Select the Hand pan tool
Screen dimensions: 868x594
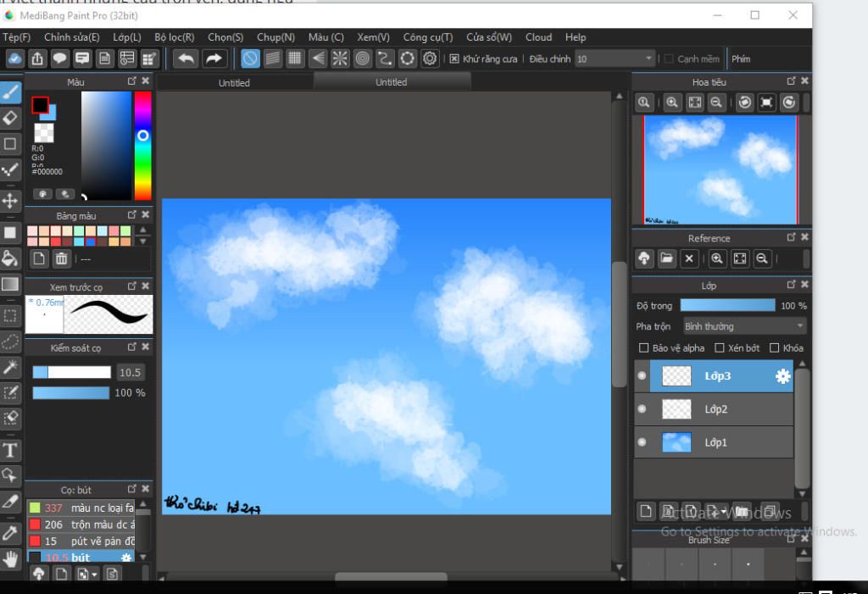coord(10,559)
